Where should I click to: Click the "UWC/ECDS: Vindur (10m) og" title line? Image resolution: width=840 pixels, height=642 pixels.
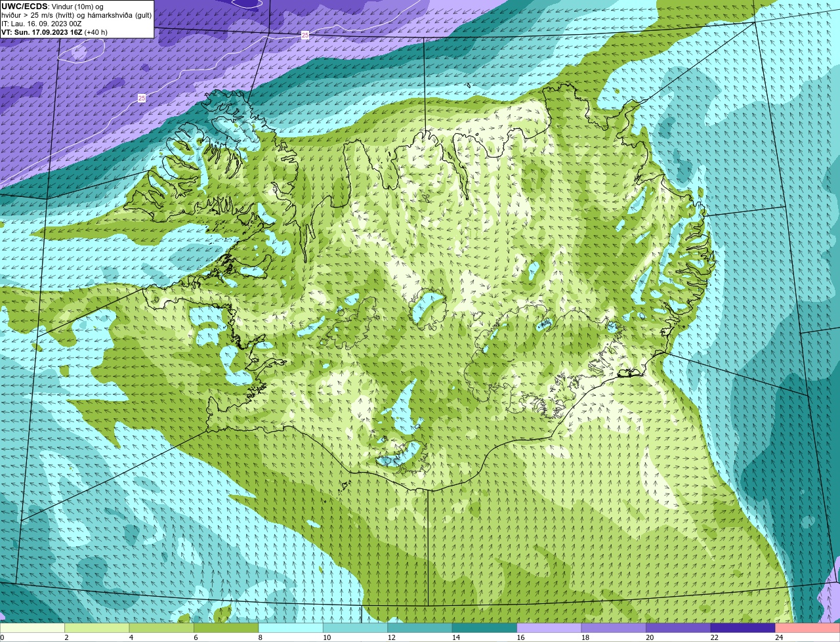[52, 7]
